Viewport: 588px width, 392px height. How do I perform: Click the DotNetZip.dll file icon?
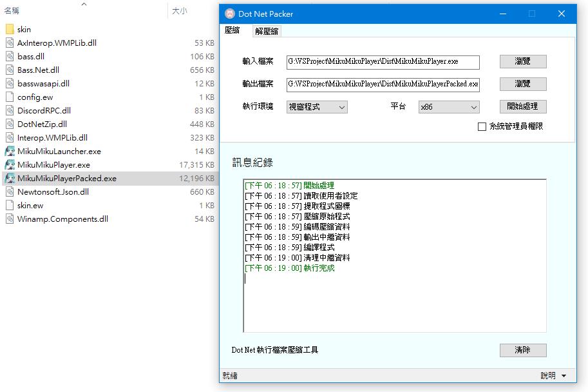pos(10,124)
